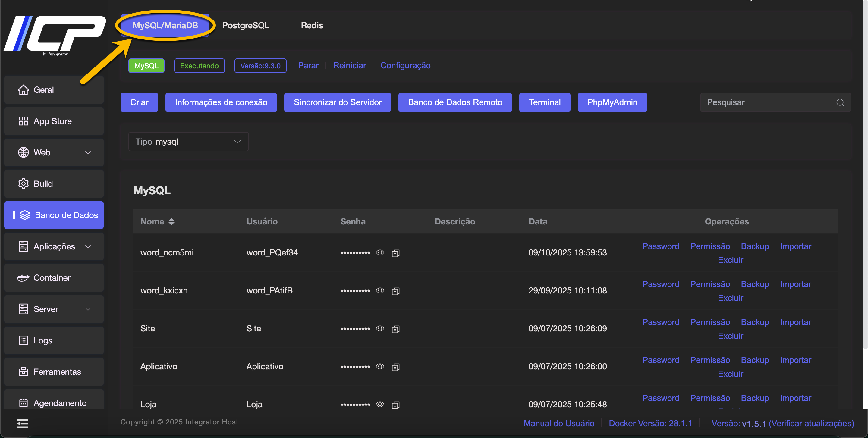The image size is (868, 438).
Task: Switch to the PostgreSQL tab
Action: (245, 25)
